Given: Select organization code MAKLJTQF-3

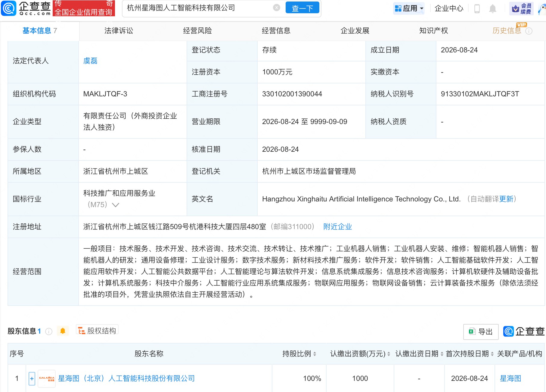Looking at the screenshot, I should tap(105, 94).
